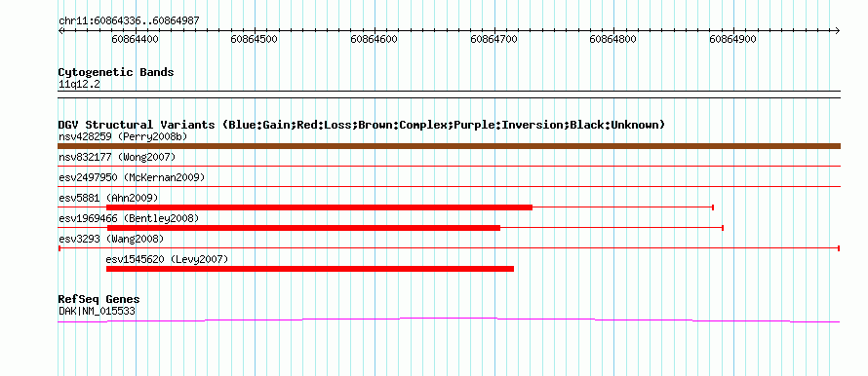Click ruler position label 60864600
This screenshot has height=376, width=868.
(375, 39)
